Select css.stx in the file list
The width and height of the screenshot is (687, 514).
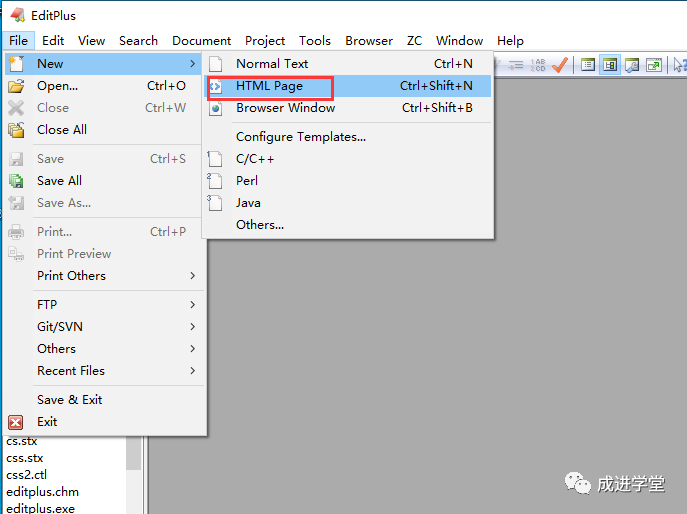25,458
